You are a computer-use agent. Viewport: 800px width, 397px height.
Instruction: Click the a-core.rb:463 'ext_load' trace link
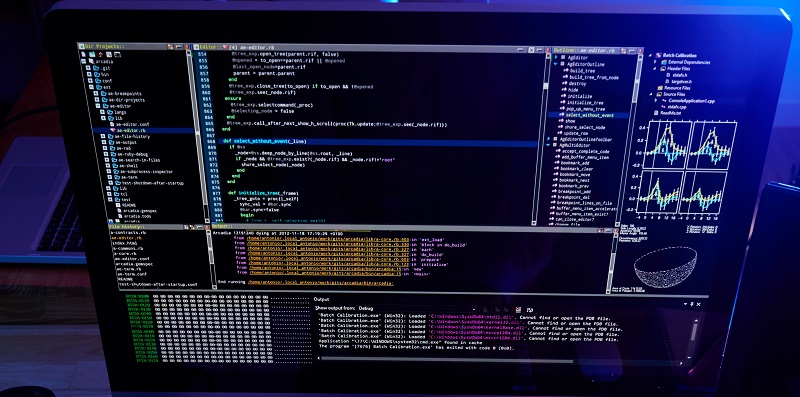(x=328, y=239)
